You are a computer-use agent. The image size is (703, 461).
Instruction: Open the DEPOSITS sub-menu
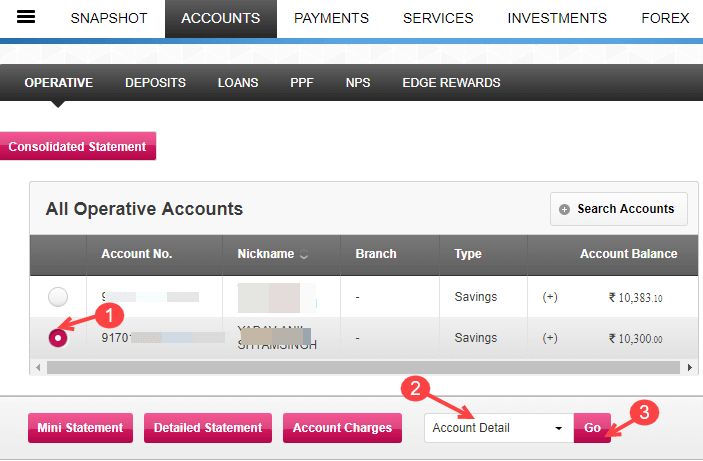point(155,83)
